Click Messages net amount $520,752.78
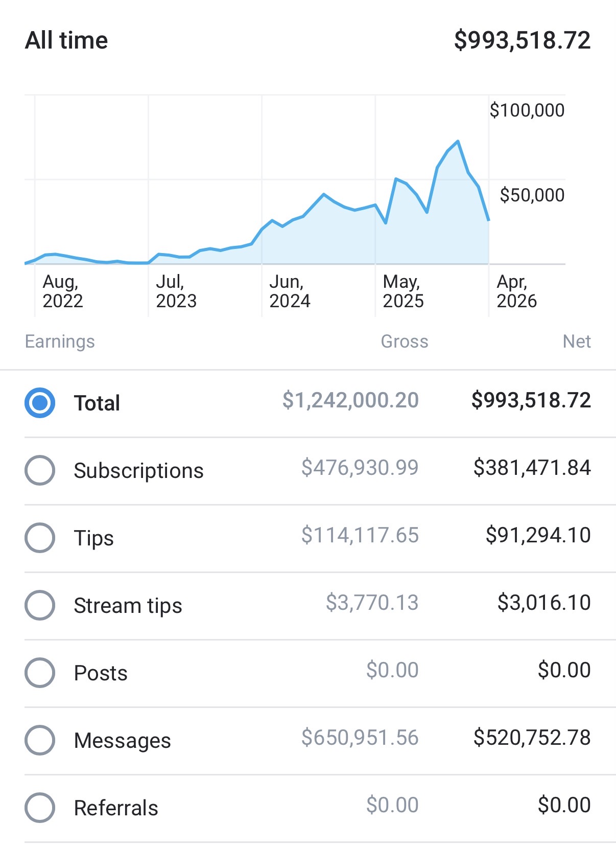 [x=532, y=738]
